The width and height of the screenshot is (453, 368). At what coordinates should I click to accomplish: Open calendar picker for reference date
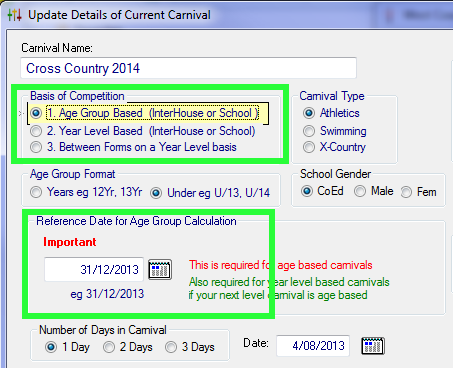point(160,269)
